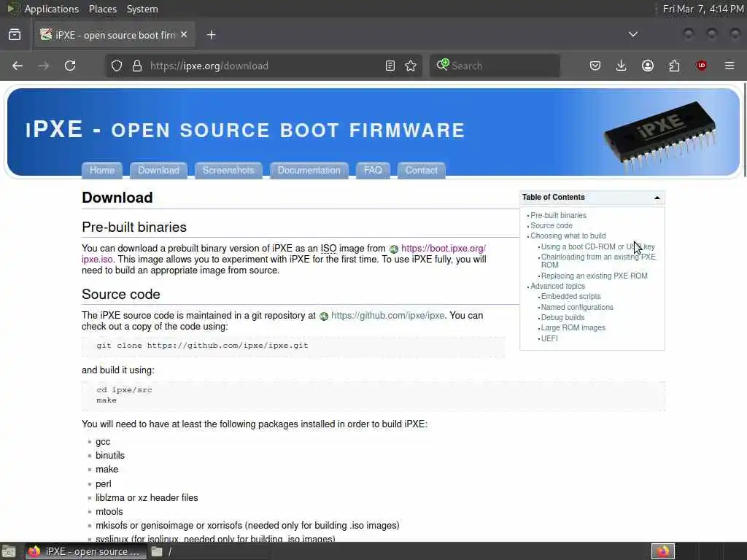Open the Documentation navigation tab
Viewport: 747px width, 560px height.
(309, 171)
